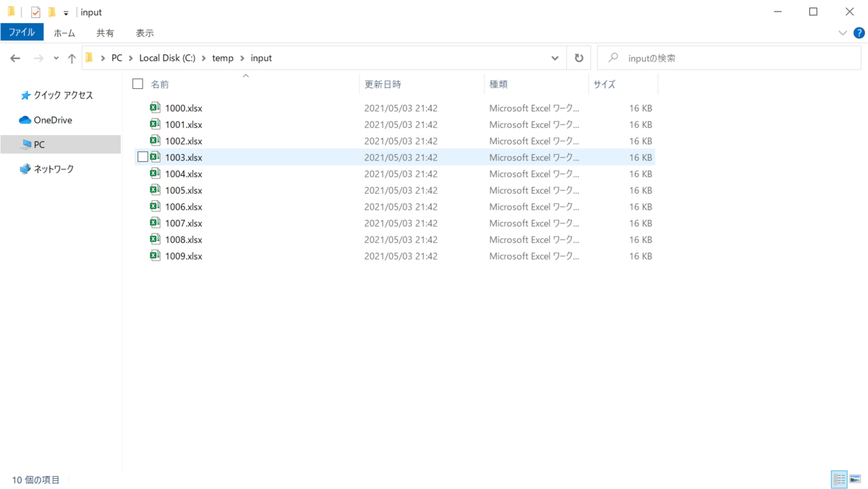
Task: Click PC segment in the address path
Action: coord(116,58)
